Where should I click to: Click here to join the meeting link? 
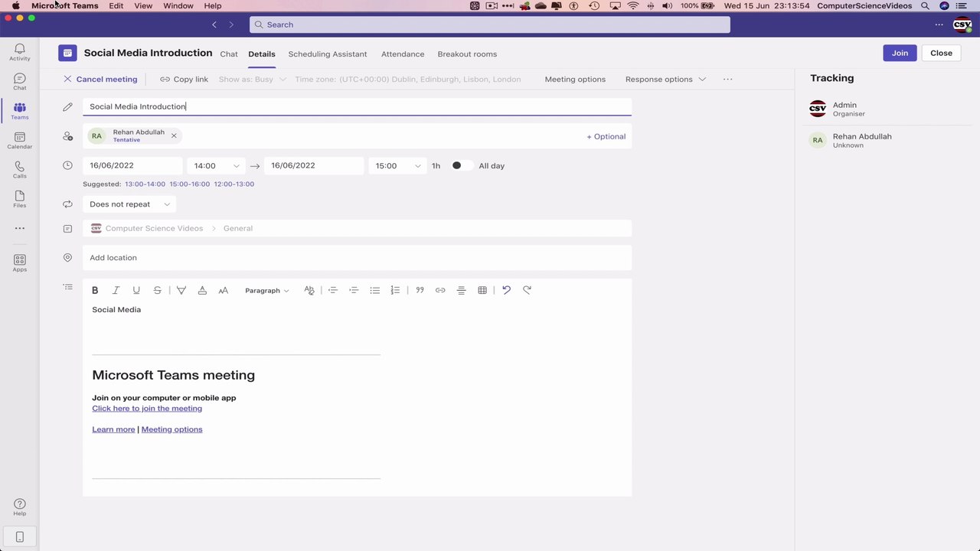pyautogui.click(x=147, y=409)
